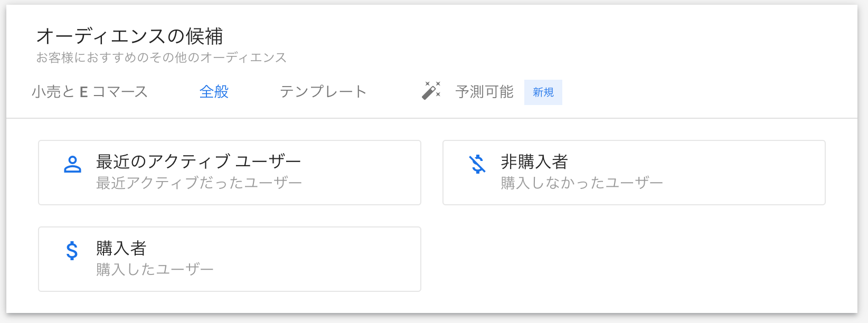The image size is (868, 323).
Task: Choose the 最近のアクティブ ユーザー card title
Action: [199, 161]
